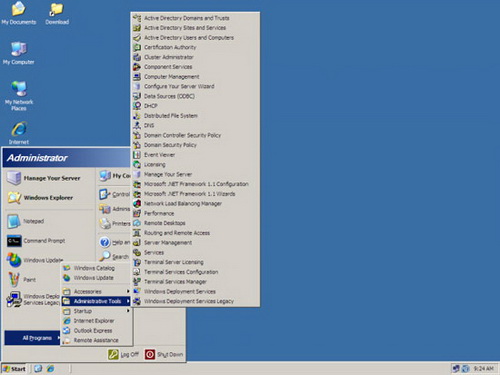Expand the Administrative Tools submenu arrow
This screenshot has height=375, width=500.
(128, 301)
